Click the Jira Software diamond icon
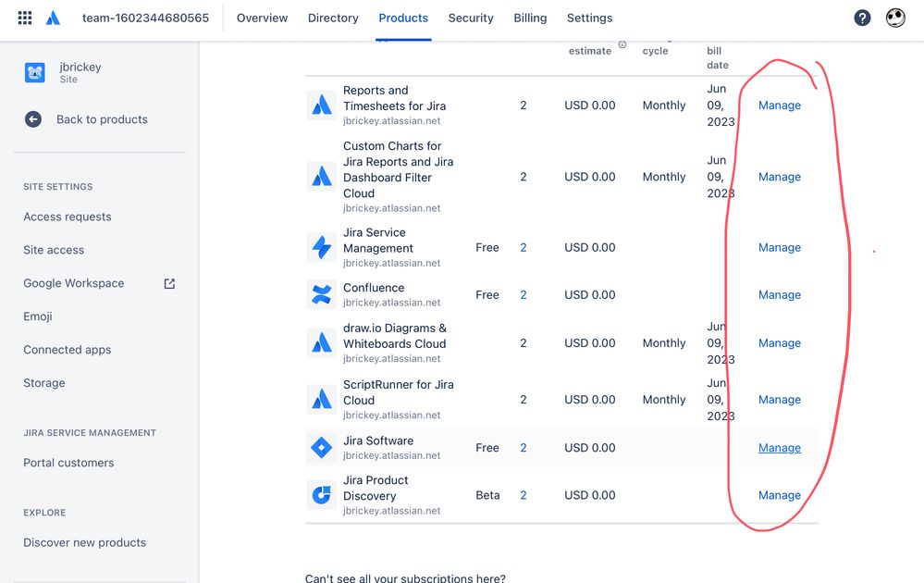Screen dimensions: 924x583 [x=321, y=448]
